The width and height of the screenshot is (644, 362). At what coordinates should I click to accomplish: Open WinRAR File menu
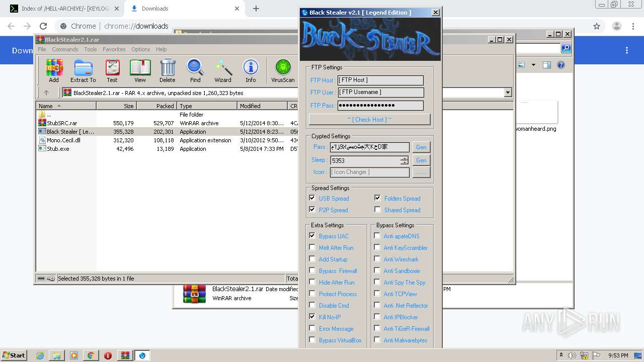42,49
